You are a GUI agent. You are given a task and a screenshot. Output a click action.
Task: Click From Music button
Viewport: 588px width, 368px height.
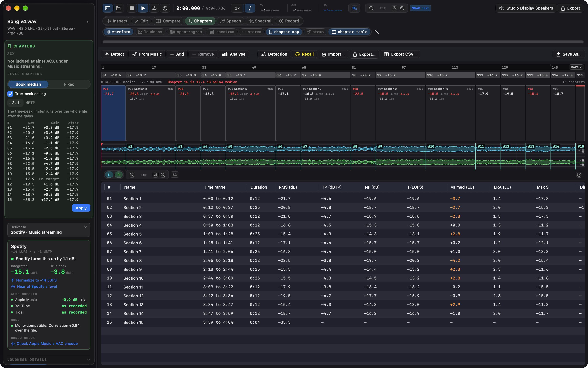[147, 54]
